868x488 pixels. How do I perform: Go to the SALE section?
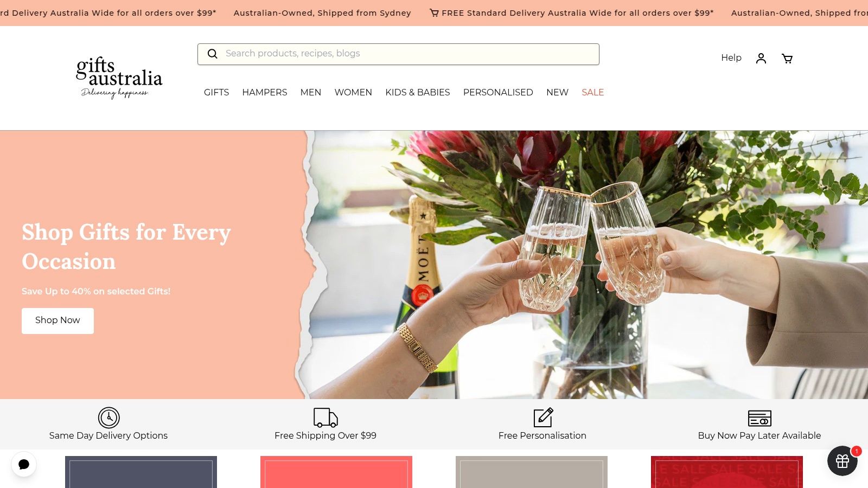(x=593, y=92)
